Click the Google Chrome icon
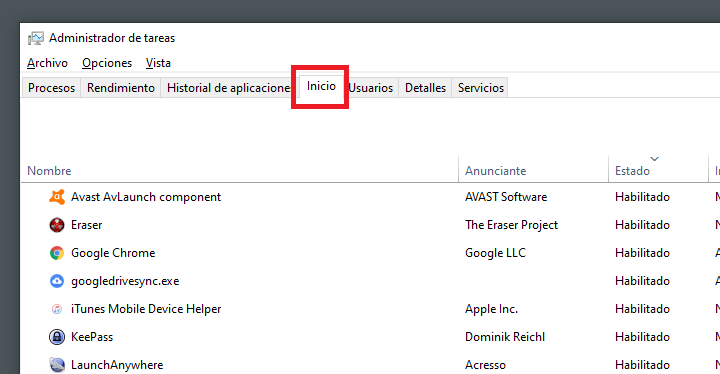 [57, 253]
